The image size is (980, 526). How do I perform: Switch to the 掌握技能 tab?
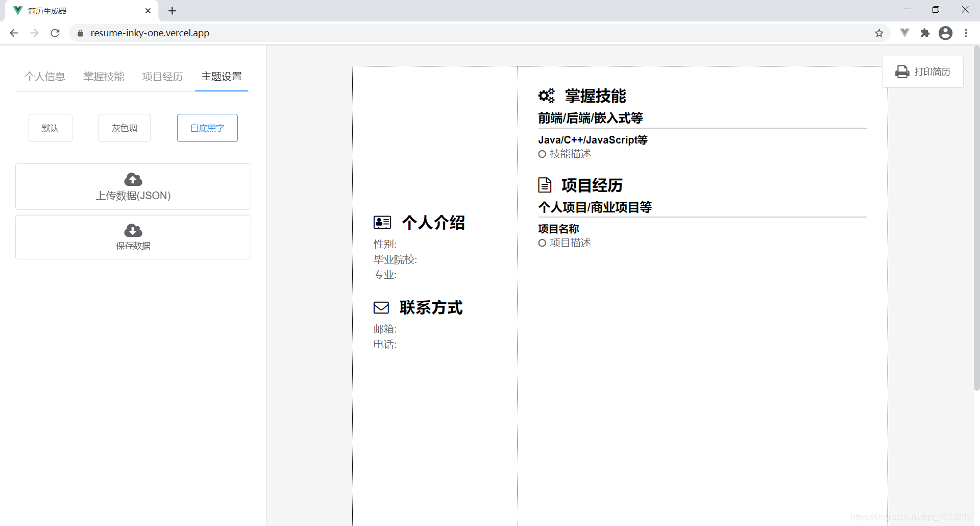[x=104, y=77]
